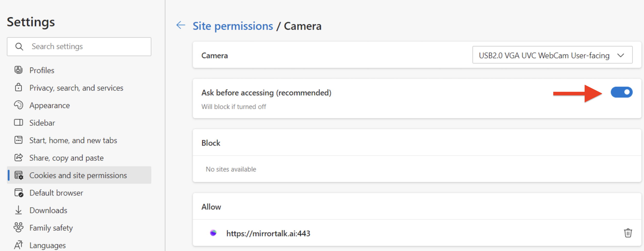
Task: Click the lock icon for Privacy settings
Action: [x=18, y=87]
